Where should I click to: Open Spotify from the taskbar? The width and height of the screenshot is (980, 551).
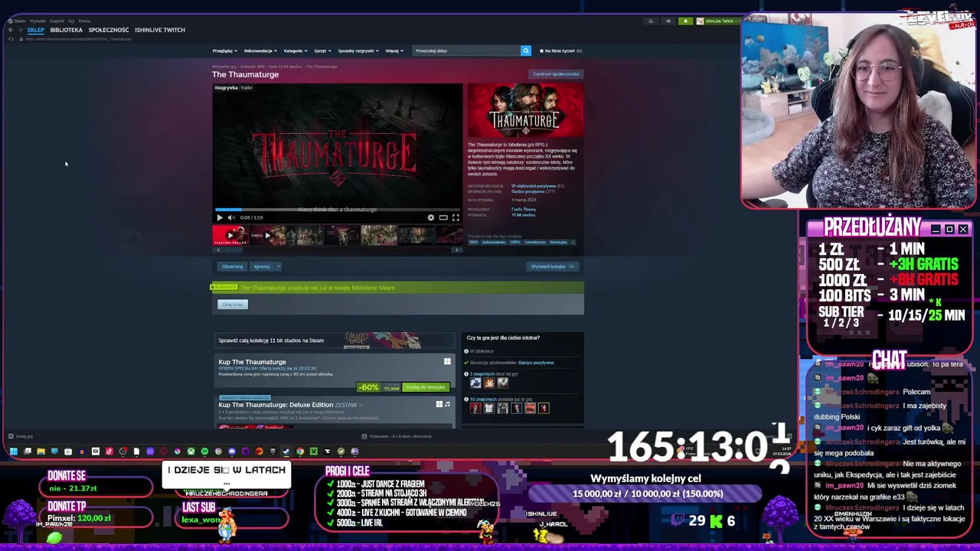click(204, 452)
